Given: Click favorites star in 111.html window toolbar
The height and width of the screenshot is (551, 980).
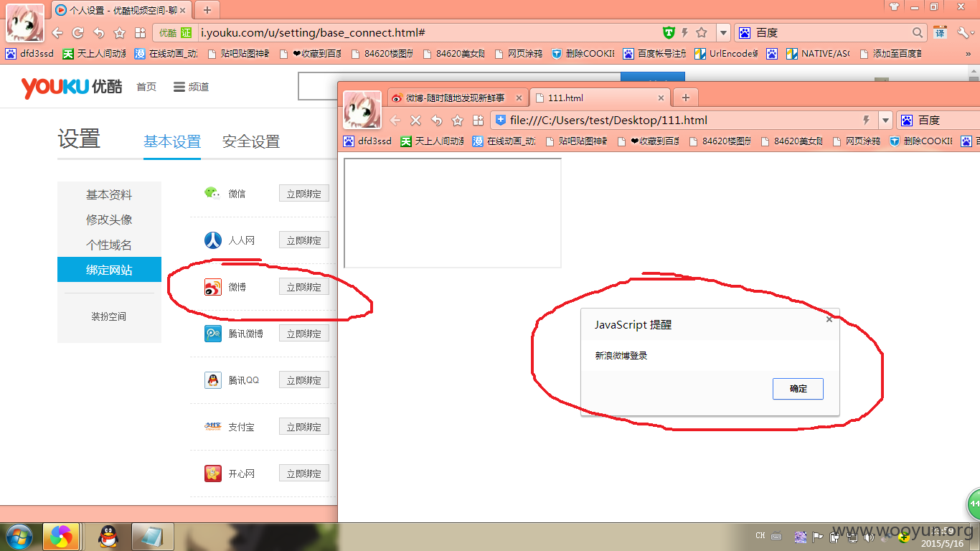Looking at the screenshot, I should point(458,121).
